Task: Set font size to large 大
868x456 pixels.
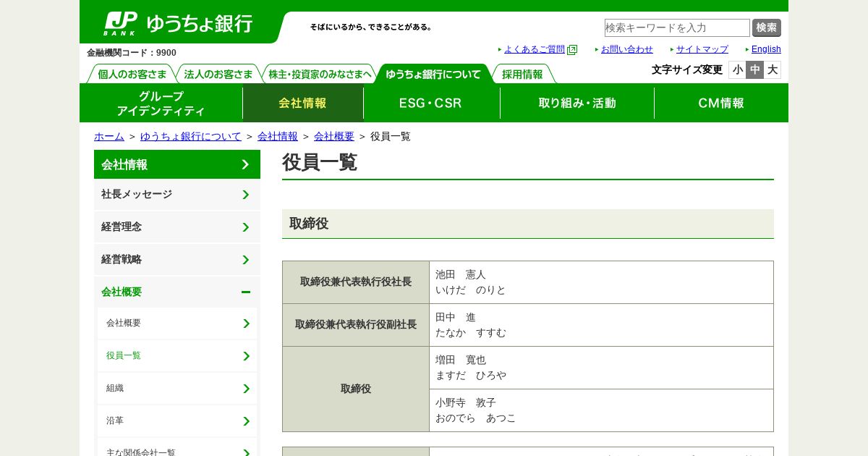Action: click(772, 69)
